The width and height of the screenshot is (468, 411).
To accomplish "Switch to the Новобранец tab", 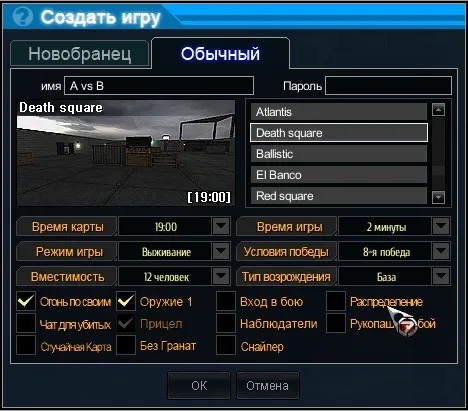I will tap(80, 54).
